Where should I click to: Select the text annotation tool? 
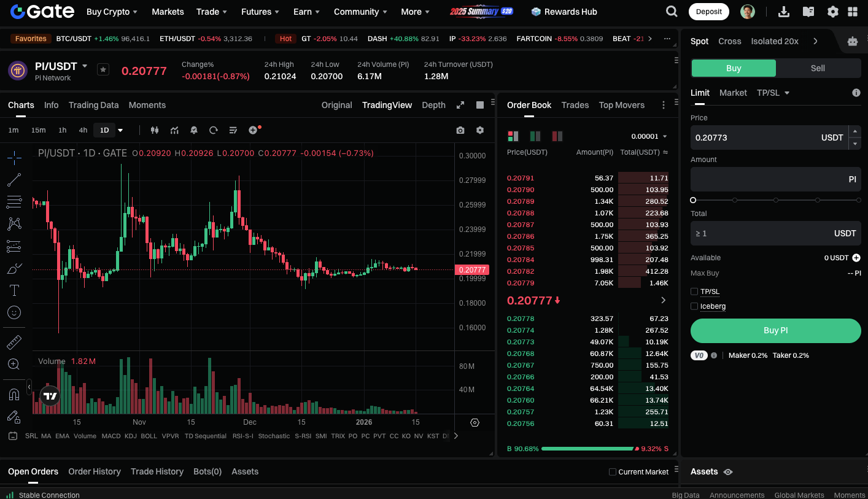(x=14, y=290)
